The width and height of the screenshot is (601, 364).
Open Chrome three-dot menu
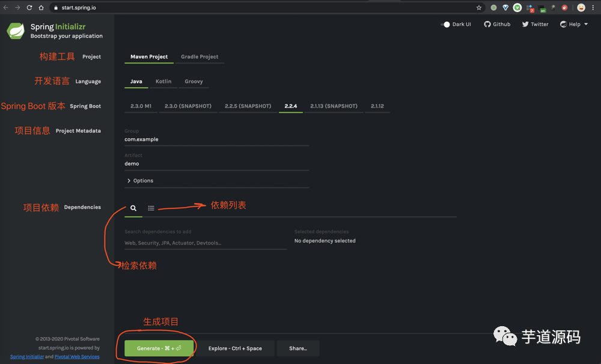tap(593, 8)
